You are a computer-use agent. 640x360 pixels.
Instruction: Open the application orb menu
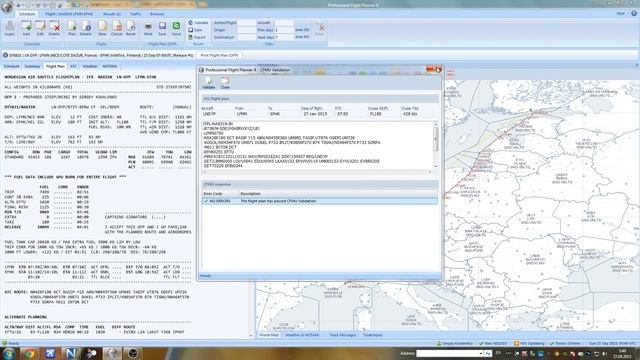[x=6, y=6]
